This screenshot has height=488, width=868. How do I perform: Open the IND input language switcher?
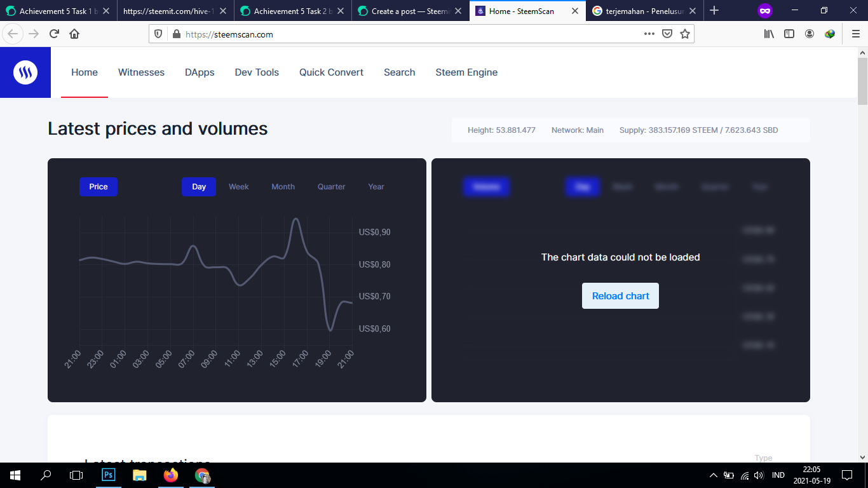pyautogui.click(x=778, y=475)
